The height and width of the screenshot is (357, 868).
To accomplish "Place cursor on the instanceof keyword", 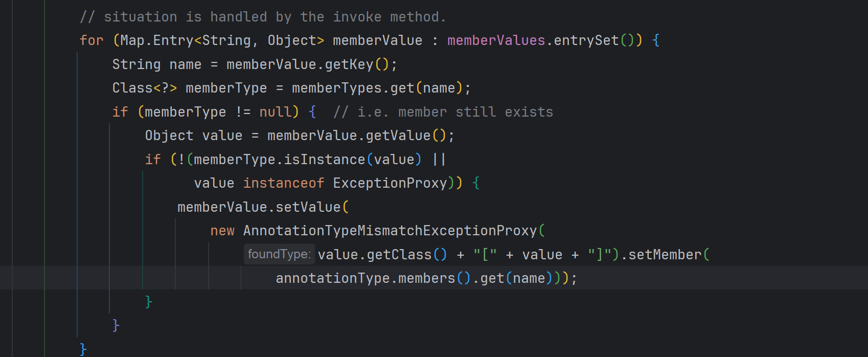I will click(283, 183).
